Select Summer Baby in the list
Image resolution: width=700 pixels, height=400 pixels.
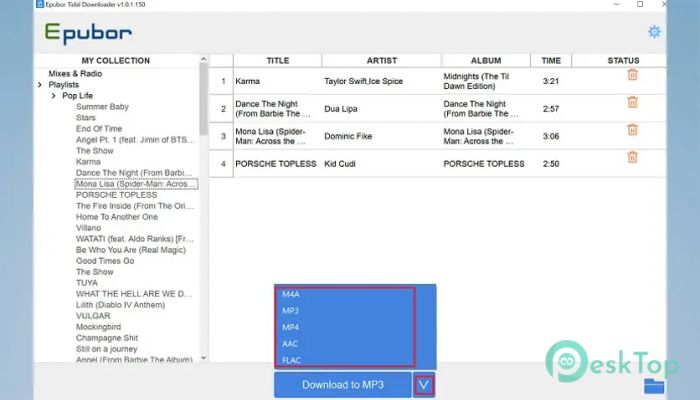(102, 107)
